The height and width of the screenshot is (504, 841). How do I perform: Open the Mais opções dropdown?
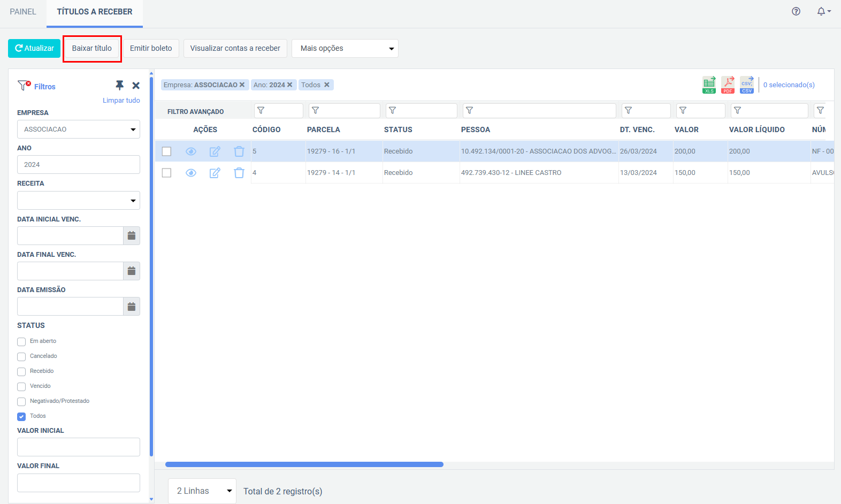point(345,48)
